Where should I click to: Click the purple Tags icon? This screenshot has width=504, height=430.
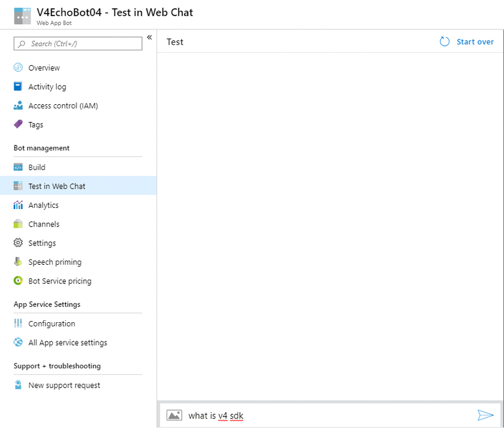[x=18, y=125]
